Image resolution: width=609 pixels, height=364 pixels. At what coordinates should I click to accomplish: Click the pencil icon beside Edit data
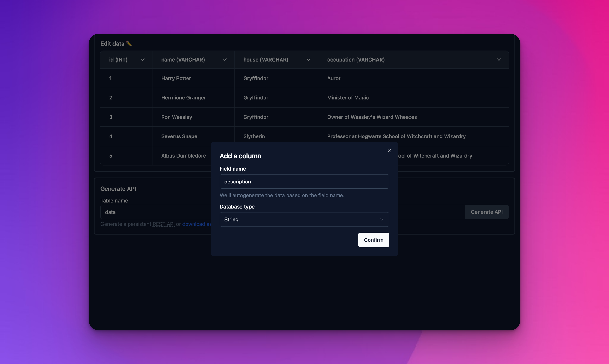pyautogui.click(x=129, y=43)
